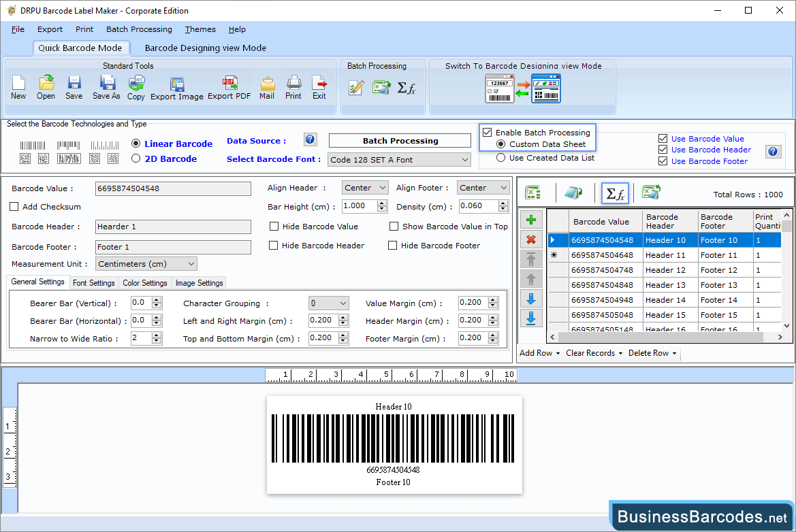Click the batch edit pencil icon

coord(356,88)
